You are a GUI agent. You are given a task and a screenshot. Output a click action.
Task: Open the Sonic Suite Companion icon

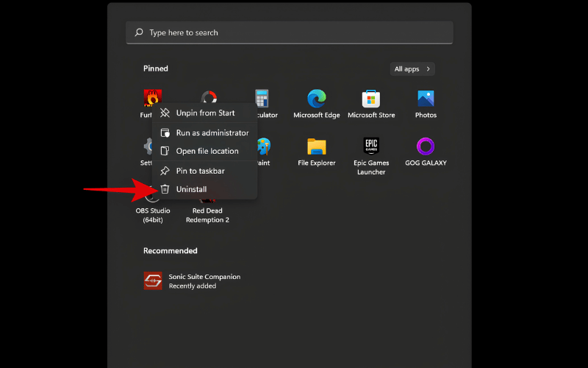click(153, 281)
